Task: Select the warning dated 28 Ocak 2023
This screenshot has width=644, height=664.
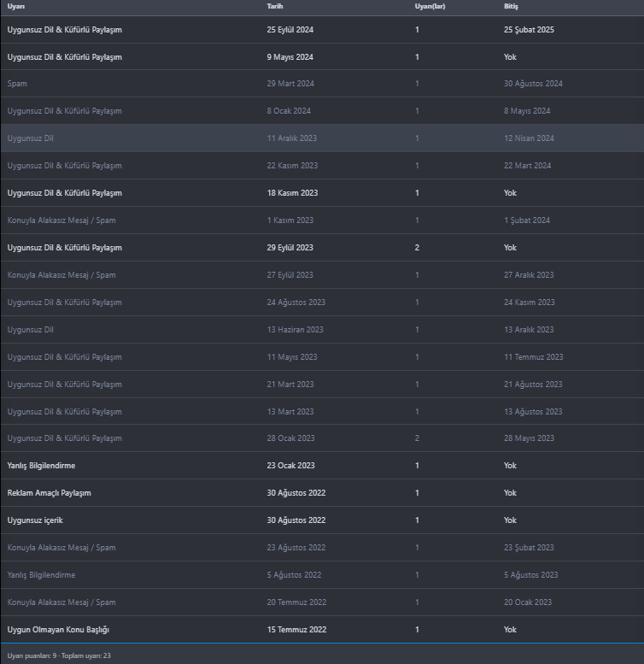Action: tap(65, 438)
